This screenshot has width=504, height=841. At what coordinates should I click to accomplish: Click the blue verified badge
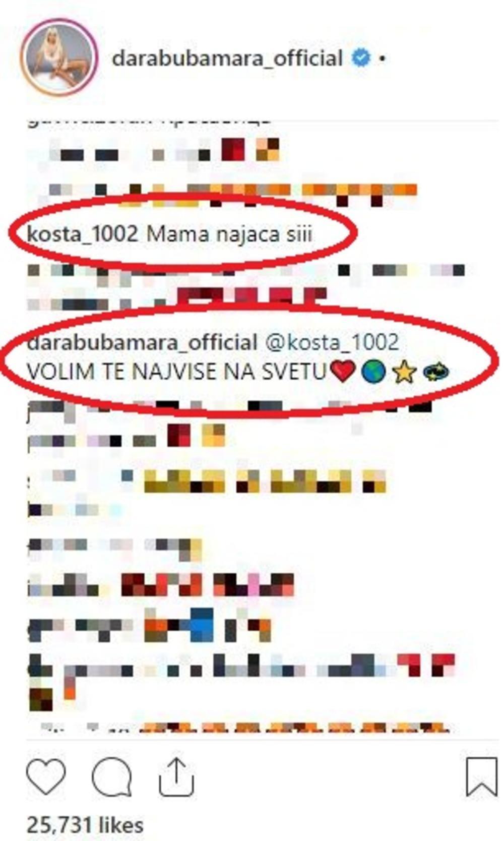click(x=361, y=58)
